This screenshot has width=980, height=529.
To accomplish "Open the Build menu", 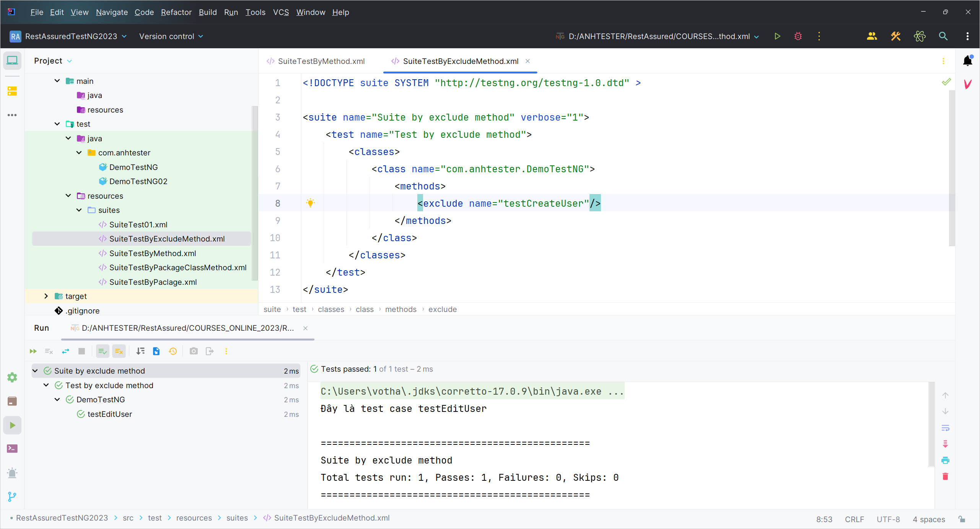I will 208,12.
